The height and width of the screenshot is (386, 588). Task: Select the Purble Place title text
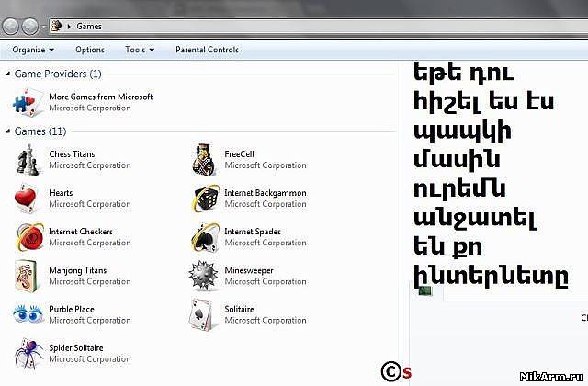point(72,309)
